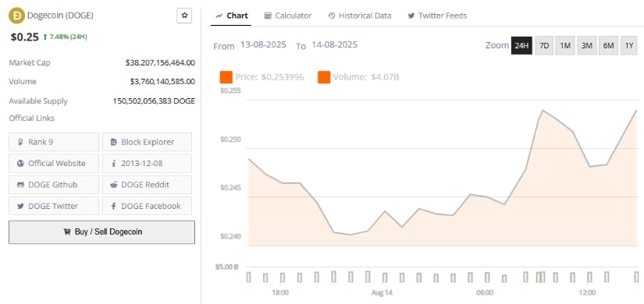This screenshot has height=304, width=644.
Task: Open the Rank 9 link
Action: 54,142
